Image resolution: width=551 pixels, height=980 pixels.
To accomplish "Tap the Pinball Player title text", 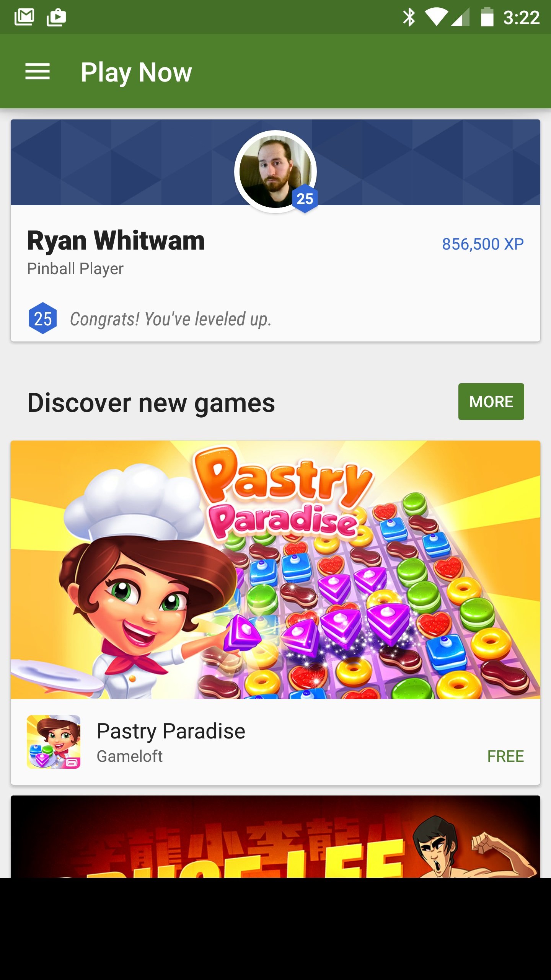I will coord(75,269).
